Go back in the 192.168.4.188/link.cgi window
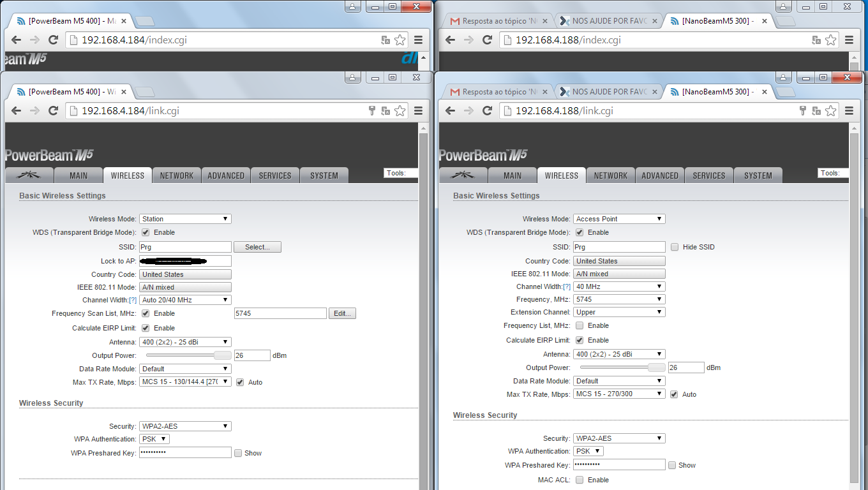 click(x=451, y=110)
